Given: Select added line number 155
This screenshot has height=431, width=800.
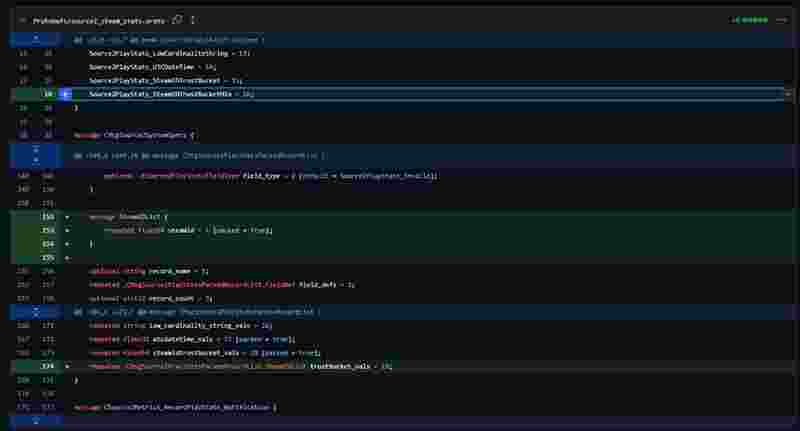Looking at the screenshot, I should tap(48, 257).
